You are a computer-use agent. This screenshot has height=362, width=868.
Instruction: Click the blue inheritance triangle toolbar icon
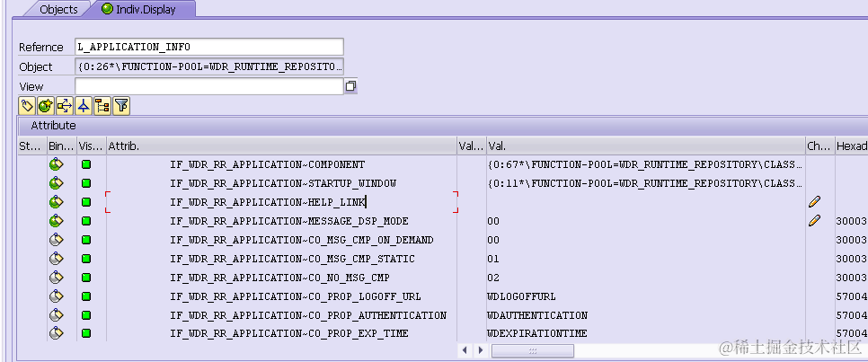[83, 105]
